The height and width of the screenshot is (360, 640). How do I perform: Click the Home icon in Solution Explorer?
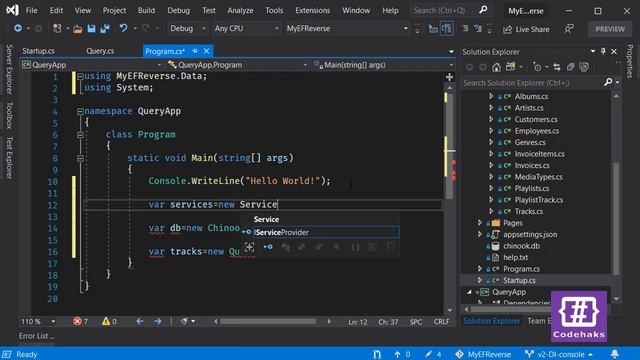tap(496, 67)
